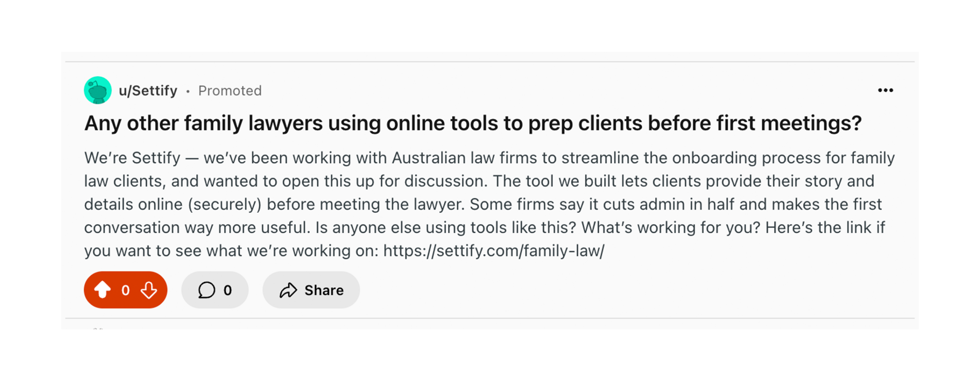Viewport: 980px width, 388px height.
Task: Click the words 'Australian law firms'
Action: (x=464, y=158)
